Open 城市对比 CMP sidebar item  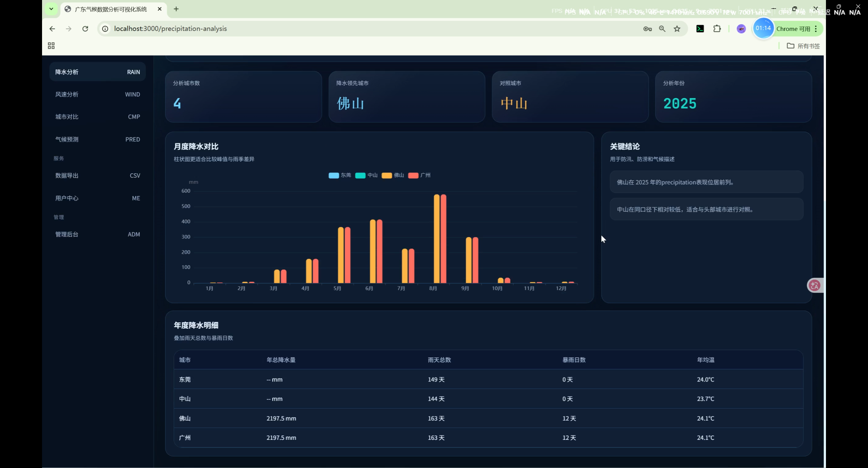97,117
